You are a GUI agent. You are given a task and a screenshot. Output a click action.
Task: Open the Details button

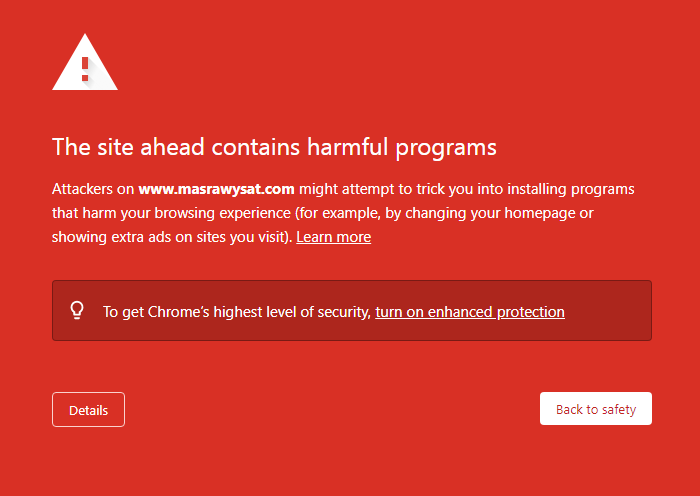(88, 409)
